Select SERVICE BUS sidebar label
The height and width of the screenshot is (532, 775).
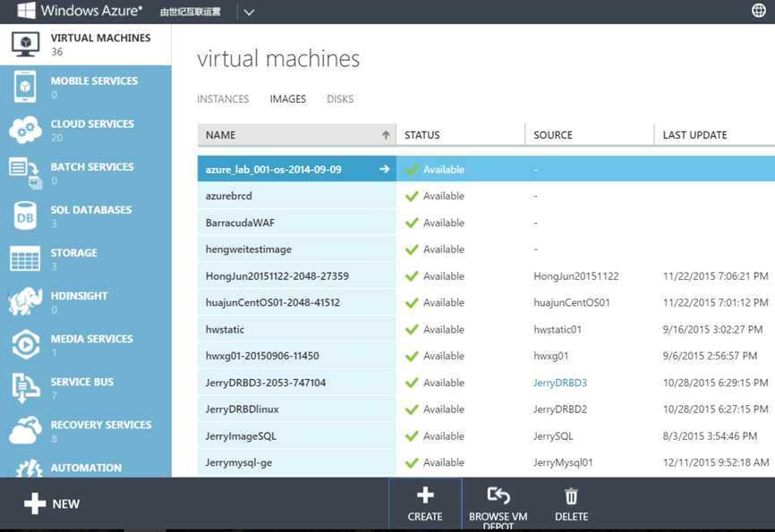[x=81, y=381]
